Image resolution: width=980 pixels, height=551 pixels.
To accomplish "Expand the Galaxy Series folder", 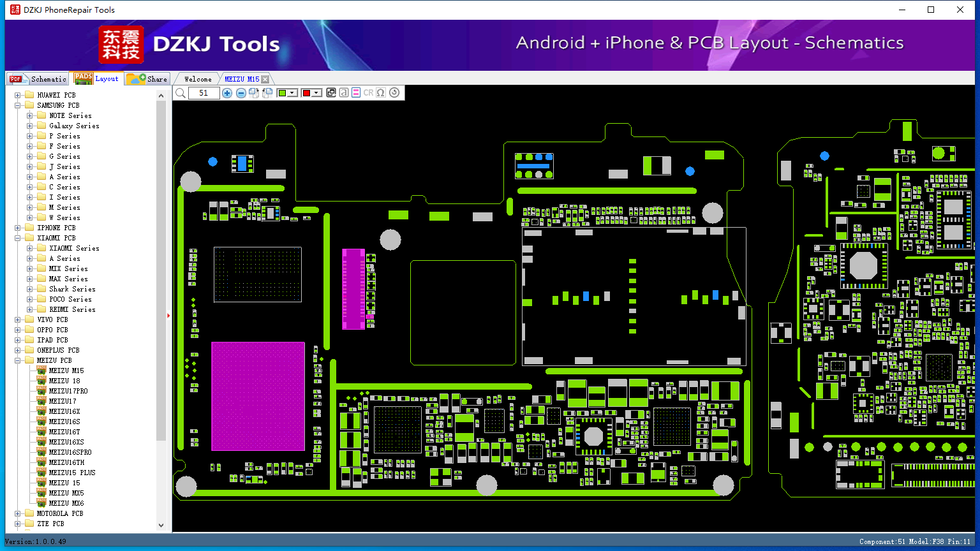I will pyautogui.click(x=30, y=126).
